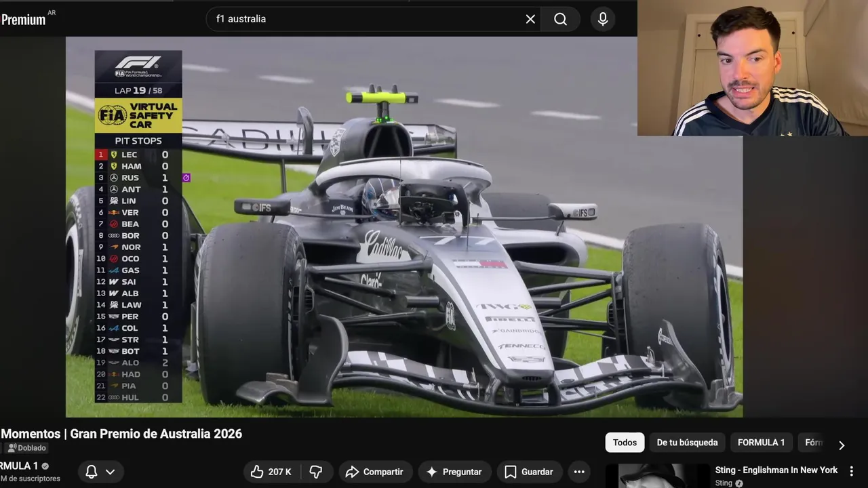Image resolution: width=868 pixels, height=488 pixels.
Task: Click the Compartir share button
Action: (374, 472)
